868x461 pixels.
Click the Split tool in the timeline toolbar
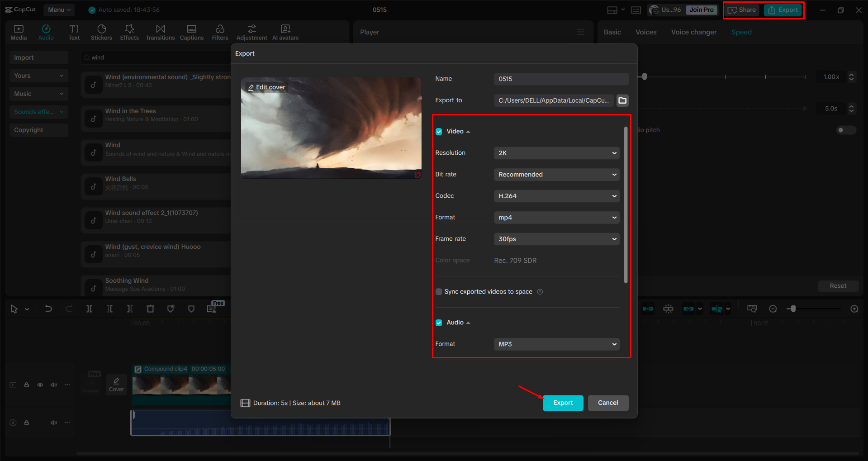89,309
